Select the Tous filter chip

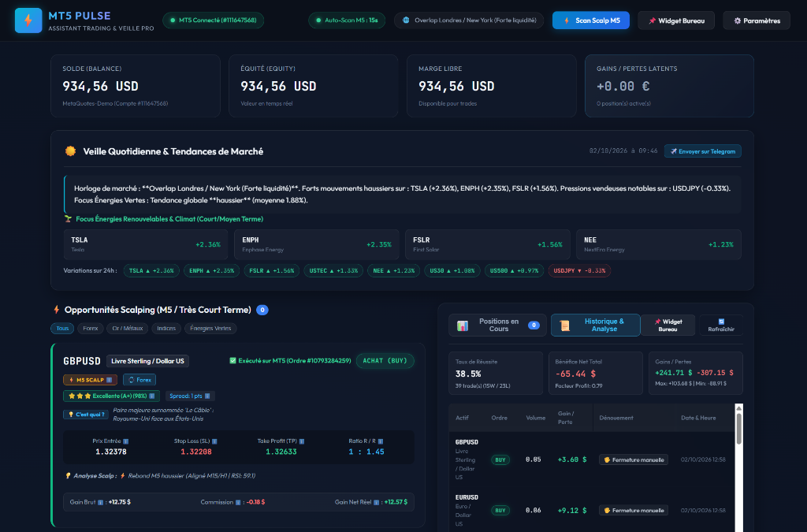62,328
